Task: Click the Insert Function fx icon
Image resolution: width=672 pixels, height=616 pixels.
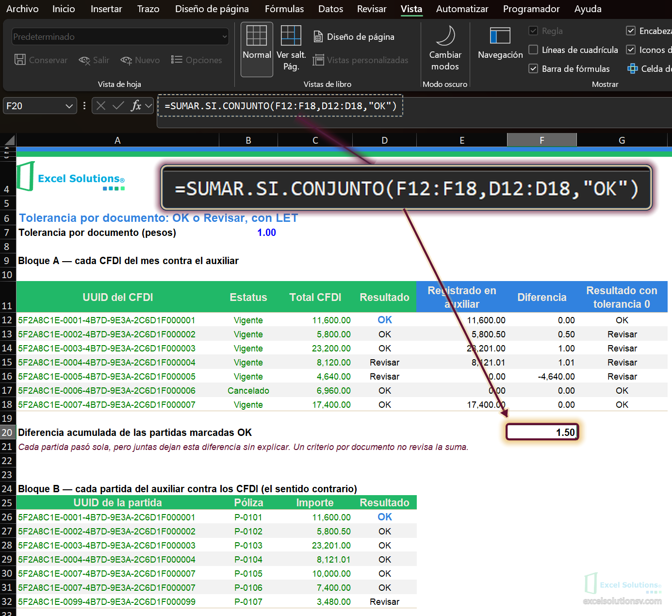Action: pyautogui.click(x=136, y=106)
